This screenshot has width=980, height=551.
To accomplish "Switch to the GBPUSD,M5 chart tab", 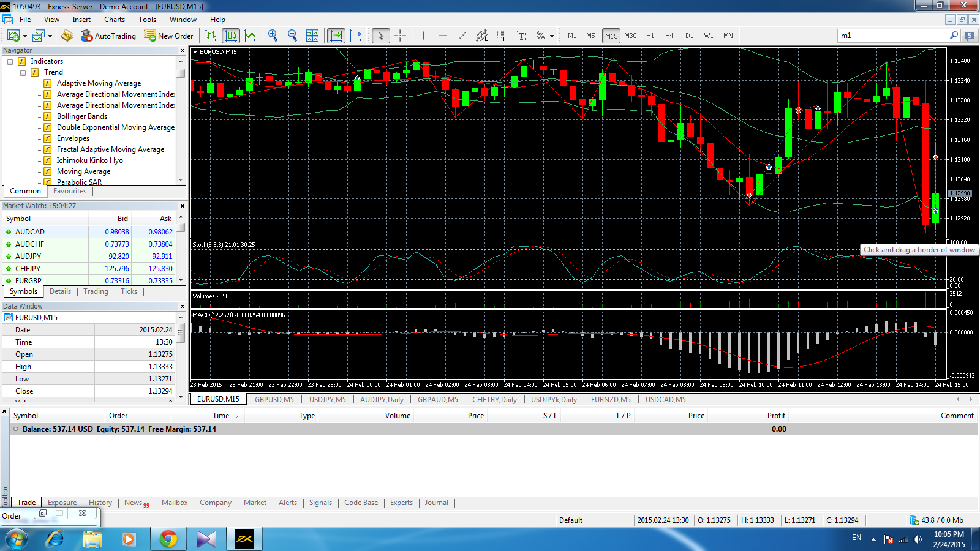I will 274,399.
